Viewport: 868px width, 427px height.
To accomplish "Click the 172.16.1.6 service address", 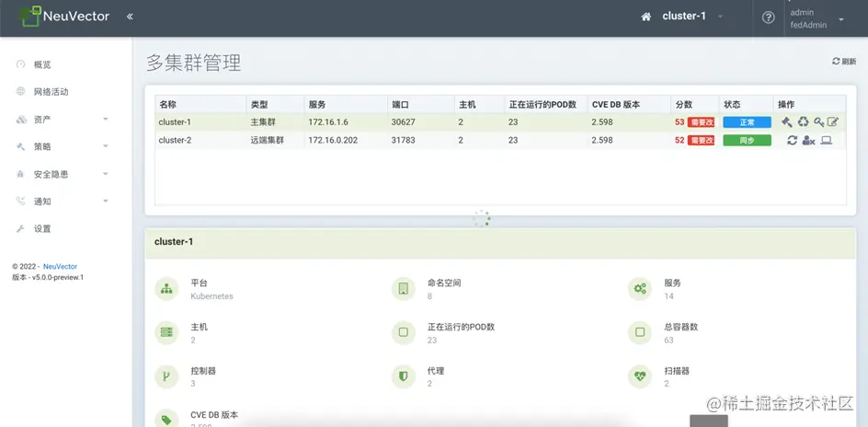I will (x=328, y=122).
